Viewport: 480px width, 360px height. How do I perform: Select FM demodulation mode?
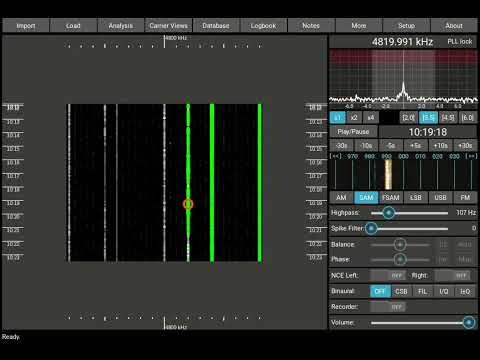[x=465, y=197]
